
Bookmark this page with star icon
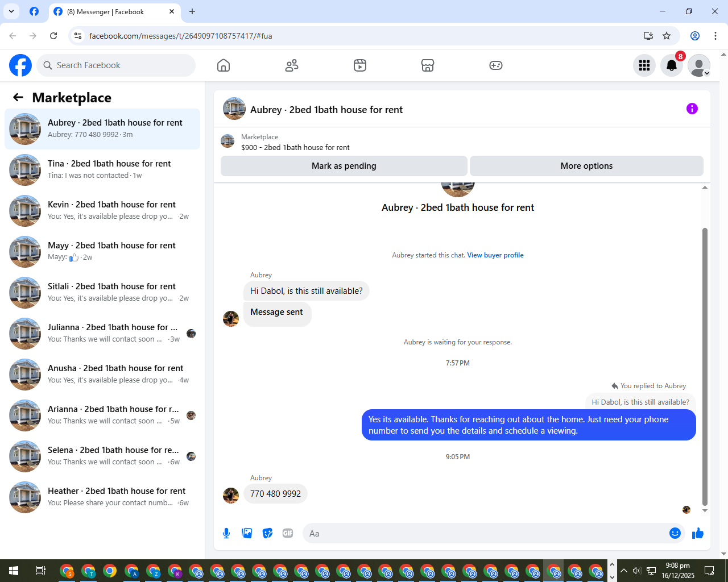[667, 36]
